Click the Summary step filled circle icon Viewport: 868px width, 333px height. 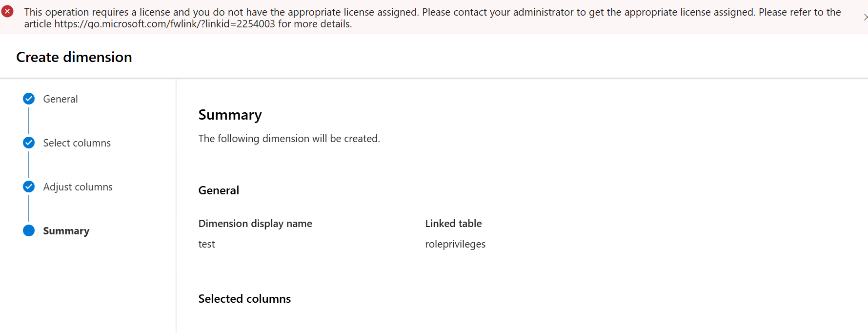[x=29, y=231]
